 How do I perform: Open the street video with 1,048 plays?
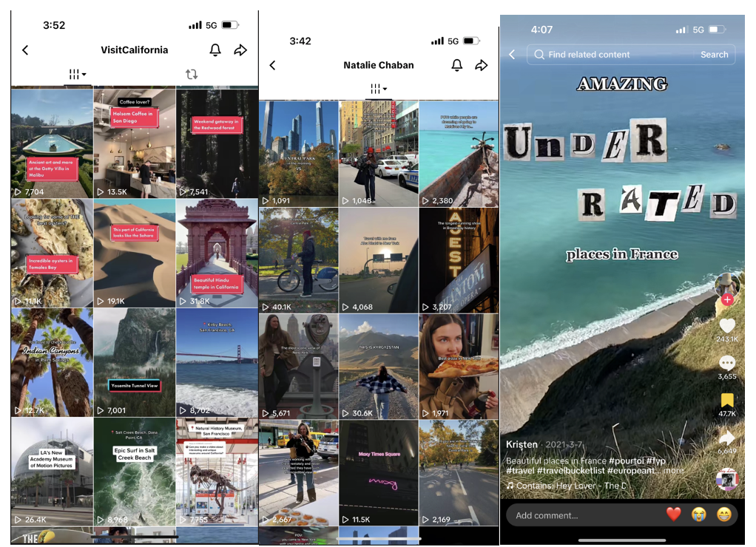379,154
